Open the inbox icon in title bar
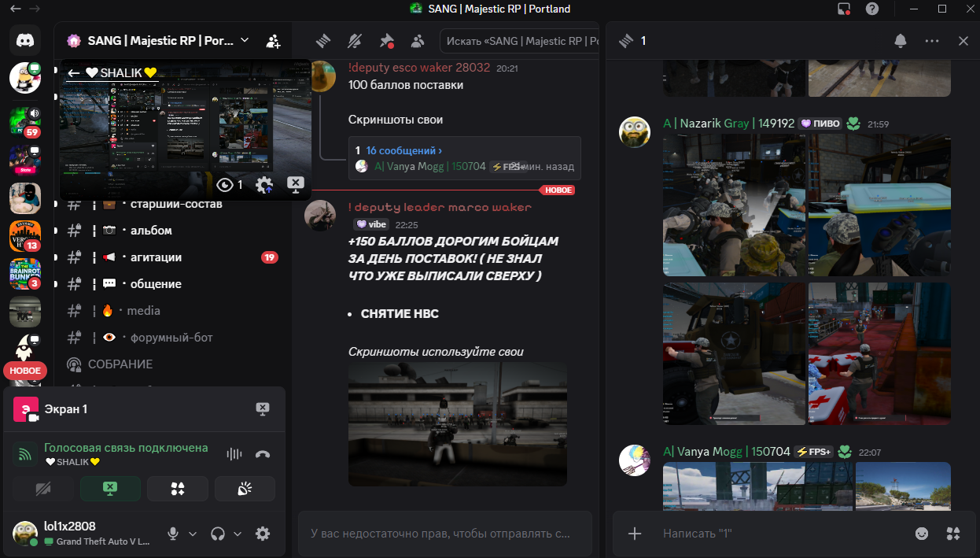The width and height of the screenshot is (980, 558). point(844,9)
